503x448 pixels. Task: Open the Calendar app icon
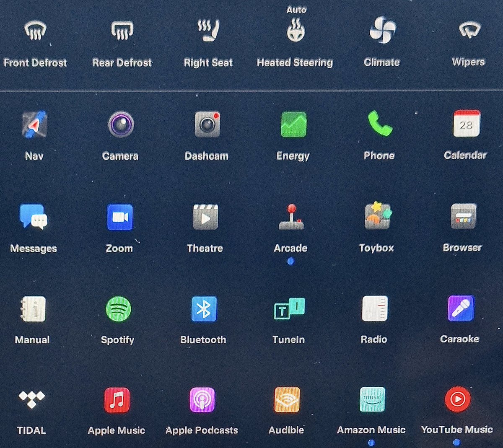point(467,123)
